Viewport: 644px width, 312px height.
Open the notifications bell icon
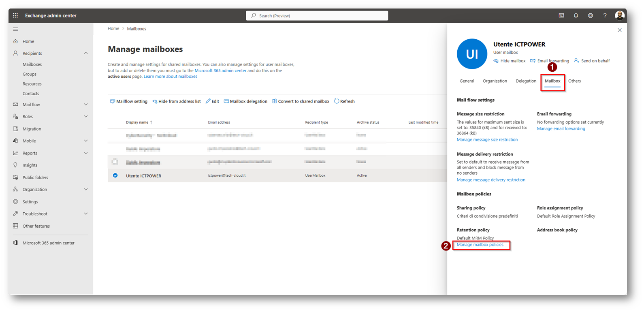pos(576,15)
